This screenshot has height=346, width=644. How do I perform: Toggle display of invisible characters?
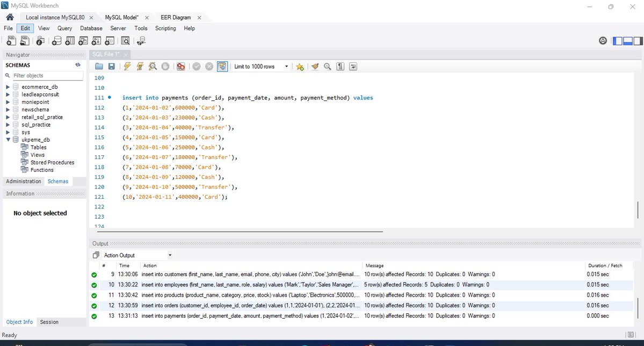point(339,66)
